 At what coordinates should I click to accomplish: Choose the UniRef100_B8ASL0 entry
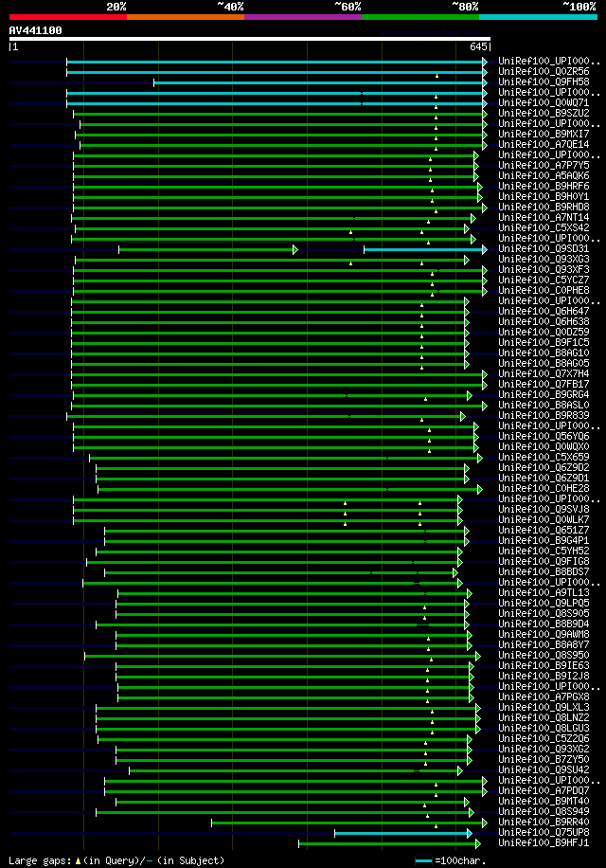pos(544,406)
